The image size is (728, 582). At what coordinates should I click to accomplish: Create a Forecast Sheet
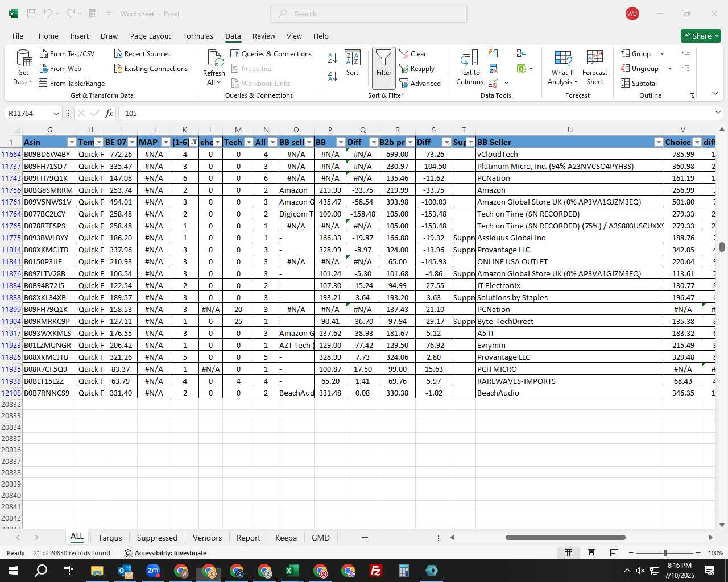595,67
